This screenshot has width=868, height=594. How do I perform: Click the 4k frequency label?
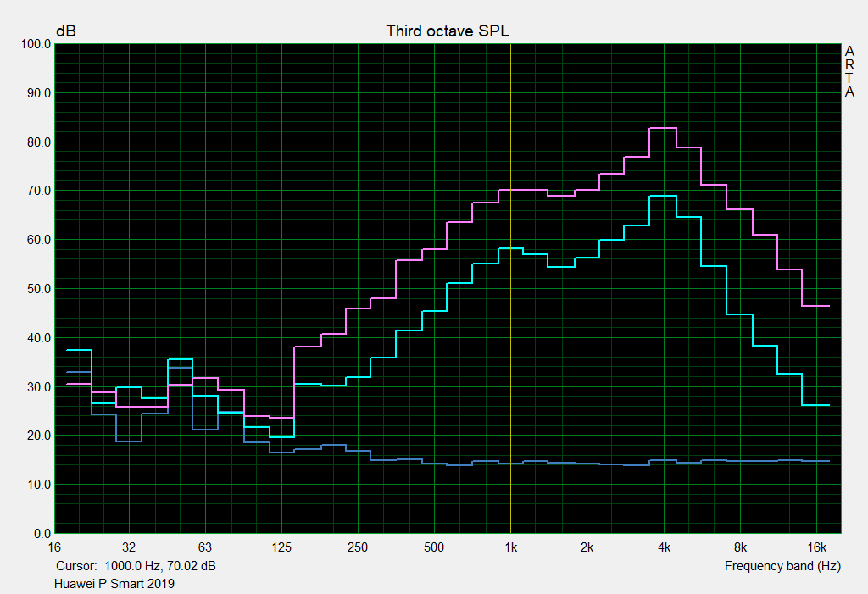click(664, 547)
